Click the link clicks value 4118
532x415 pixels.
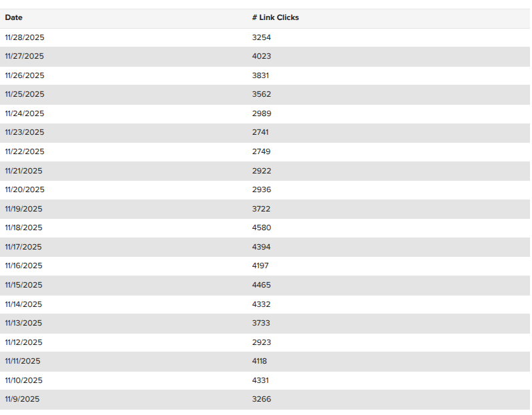[260, 361]
